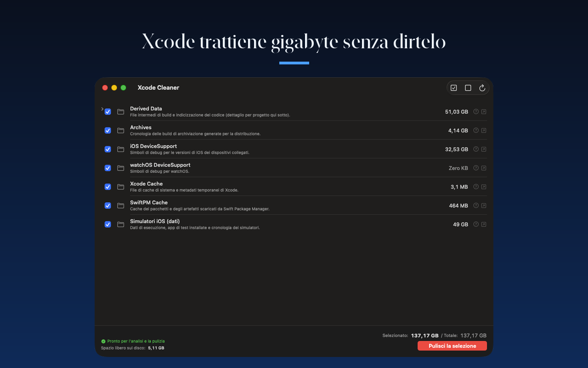Reveal iOS DeviceSupport via arrow icon
The width and height of the screenshot is (588, 368).
click(484, 149)
